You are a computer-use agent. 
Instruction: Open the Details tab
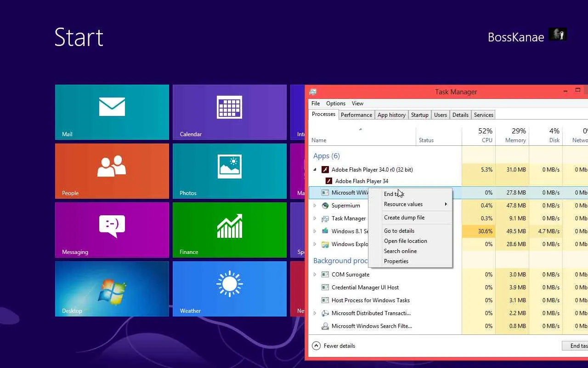click(460, 115)
